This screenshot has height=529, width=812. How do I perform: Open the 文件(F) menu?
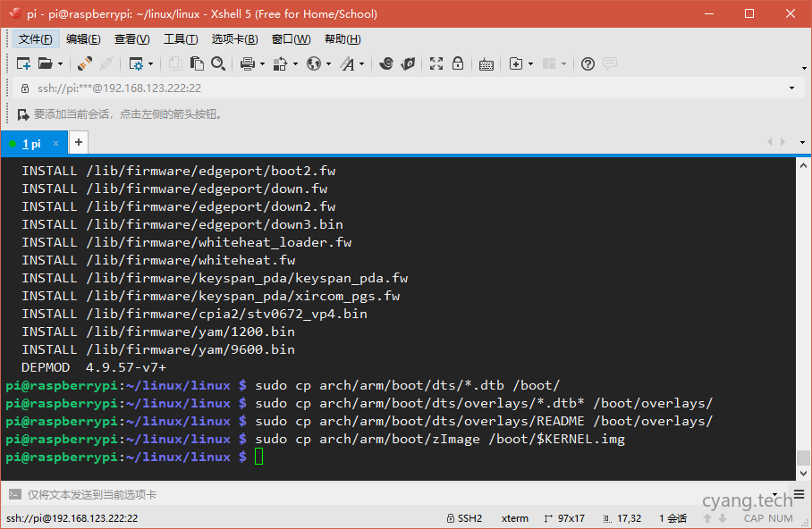click(x=36, y=39)
